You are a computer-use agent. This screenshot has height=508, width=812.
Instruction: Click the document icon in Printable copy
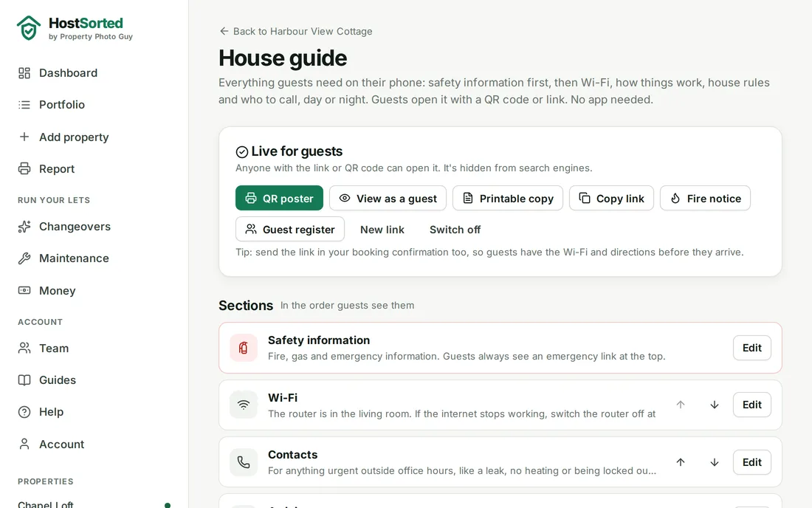468,199
